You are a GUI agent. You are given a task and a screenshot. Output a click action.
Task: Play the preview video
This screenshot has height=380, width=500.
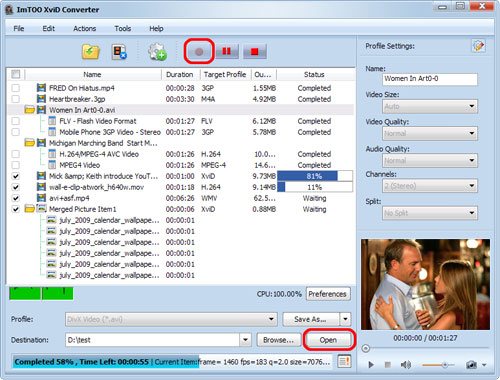tap(371, 365)
